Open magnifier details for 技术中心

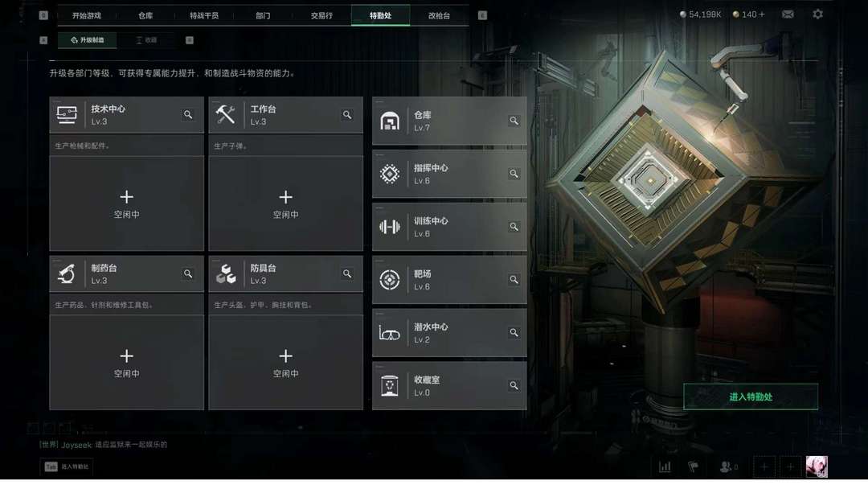click(x=188, y=115)
